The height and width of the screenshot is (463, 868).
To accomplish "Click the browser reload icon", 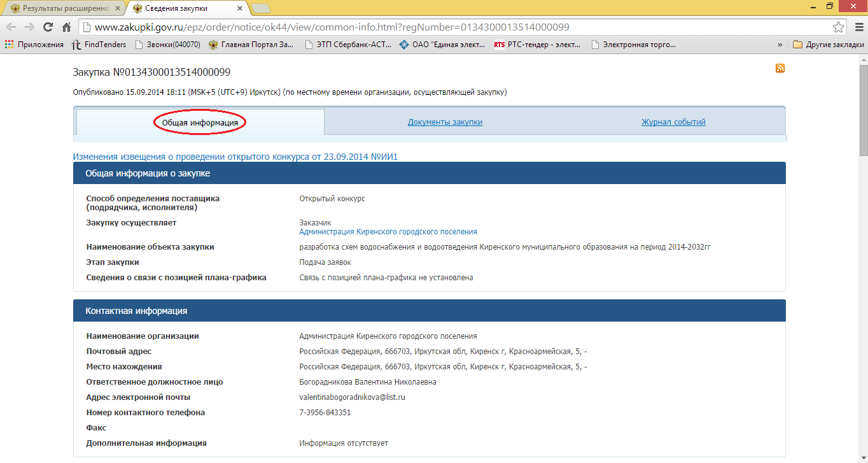I will tap(48, 27).
